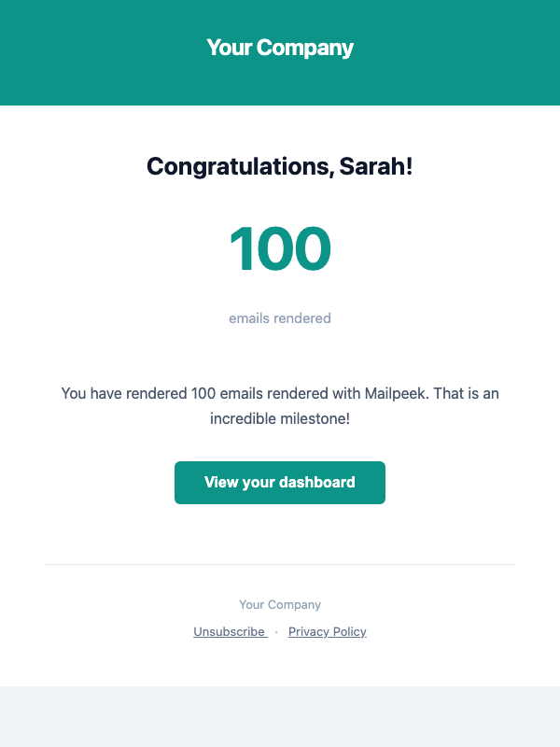Image resolution: width=560 pixels, height=747 pixels.
Task: Click the large green 100 number
Action: [x=280, y=250]
